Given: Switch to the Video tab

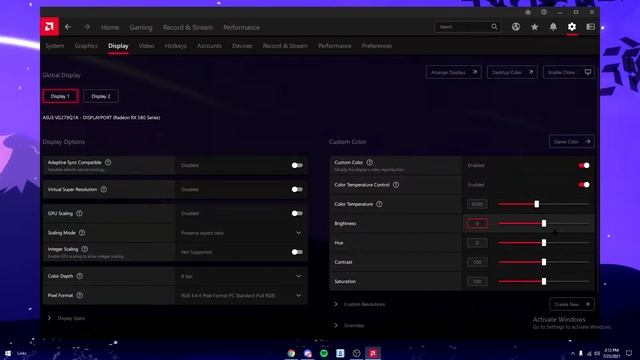Looking at the screenshot, I should tap(147, 46).
